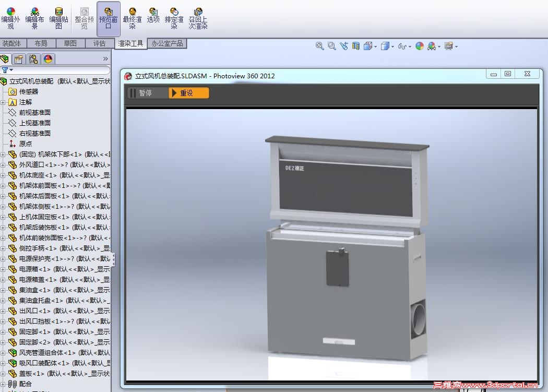Switch to the 办公室产品 tab
Viewport: 548px width, 392px height.
(x=167, y=43)
